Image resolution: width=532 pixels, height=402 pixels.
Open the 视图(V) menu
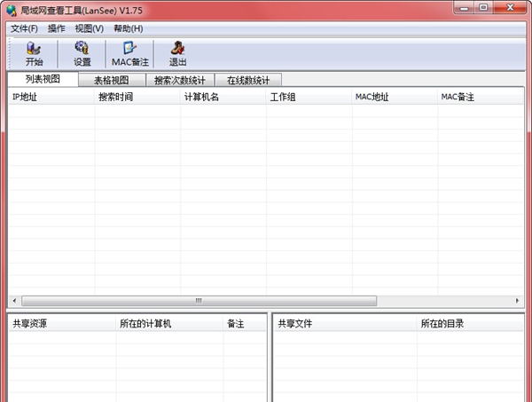tap(90, 29)
